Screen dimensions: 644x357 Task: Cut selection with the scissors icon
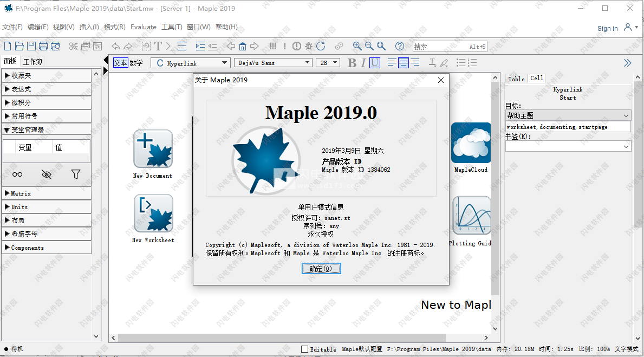pos(73,46)
